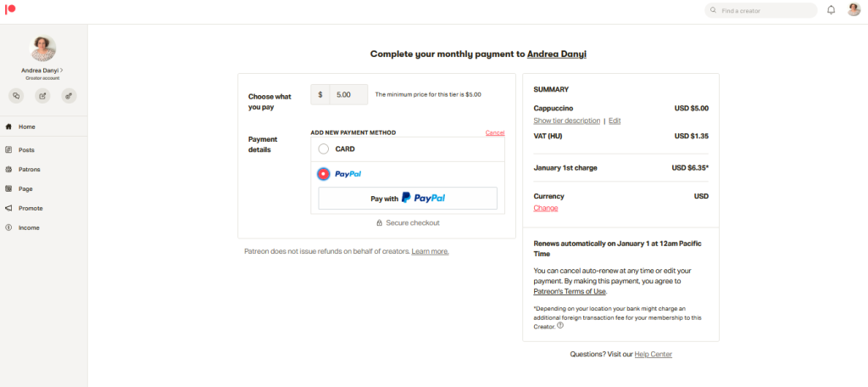The width and height of the screenshot is (868, 387).
Task: Cancel adding new payment method
Action: 495,132
